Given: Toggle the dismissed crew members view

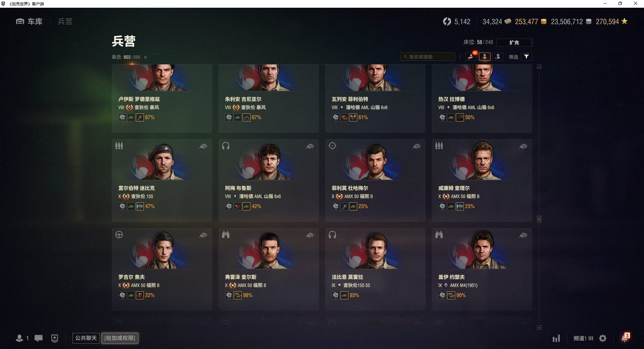Looking at the screenshot, I should coord(498,57).
